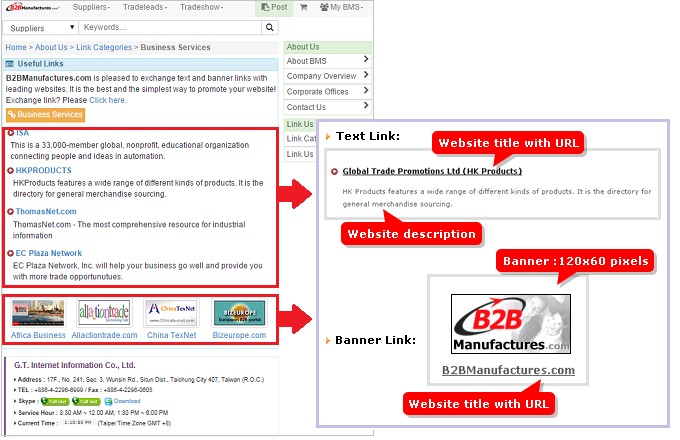This screenshot has height=440, width=680.
Task: Click the chevron next to Corporate Offices
Action: click(x=366, y=90)
